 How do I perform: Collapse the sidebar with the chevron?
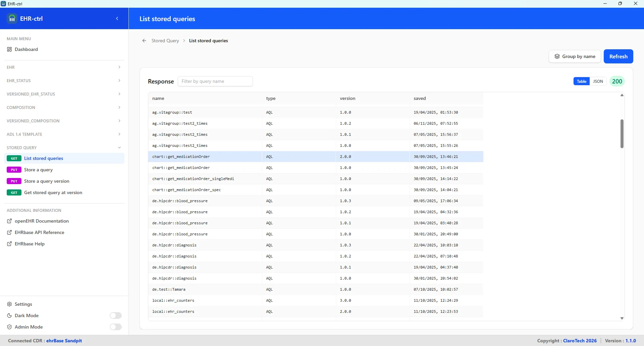(x=117, y=18)
